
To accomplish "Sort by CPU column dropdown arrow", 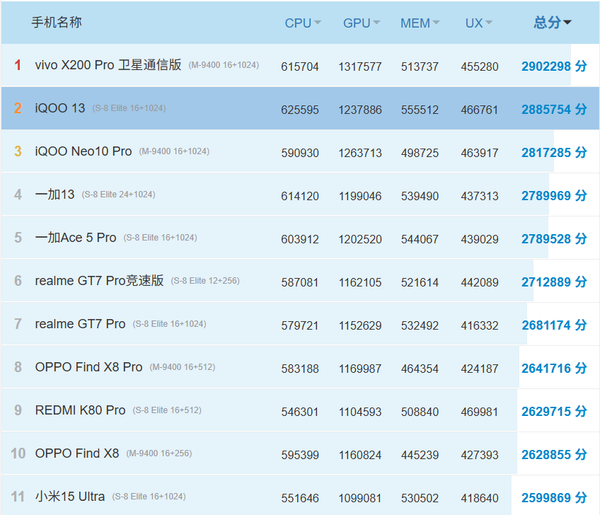I will point(318,23).
